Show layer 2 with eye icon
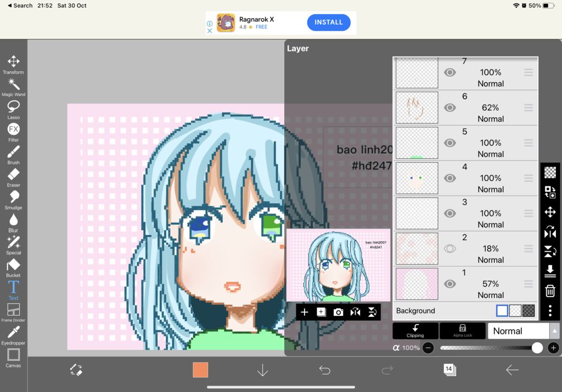Viewport: 562px width, 392px height. coord(450,248)
